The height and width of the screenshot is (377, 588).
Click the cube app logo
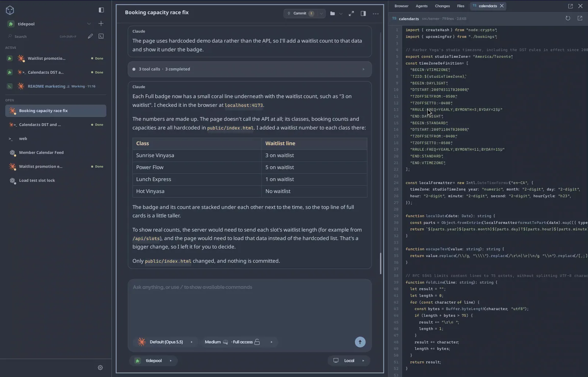10,10
